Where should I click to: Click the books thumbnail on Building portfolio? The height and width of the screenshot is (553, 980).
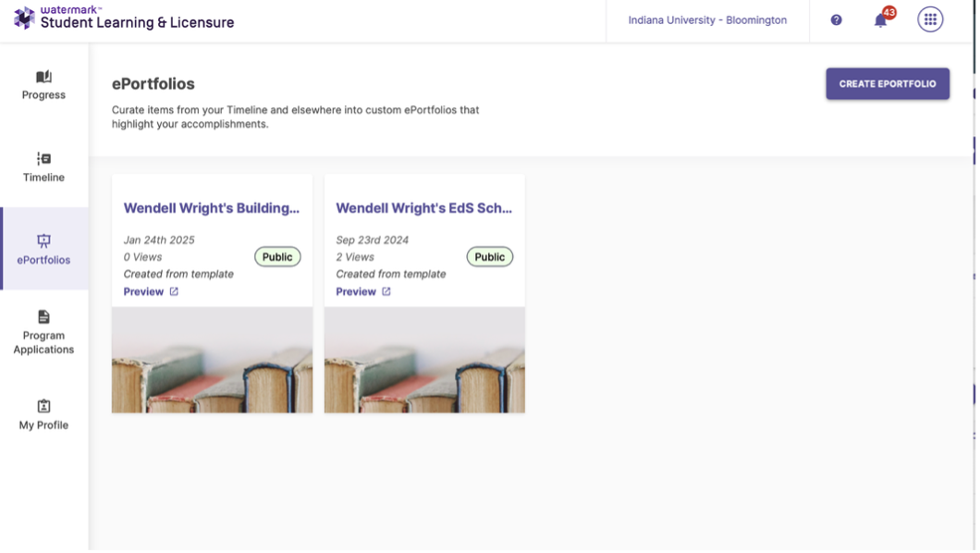[x=211, y=360]
